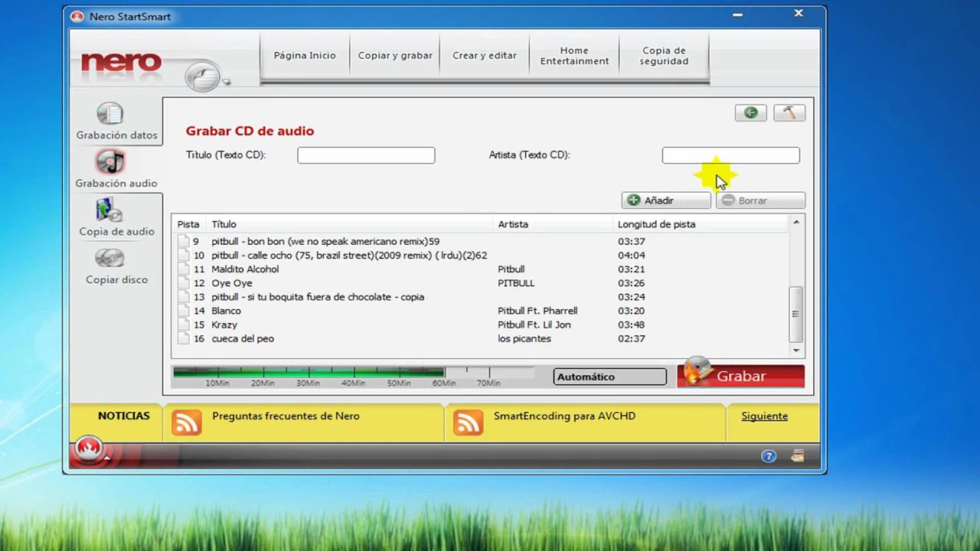Select file icon of track 16
This screenshot has height=551, width=980.
183,338
